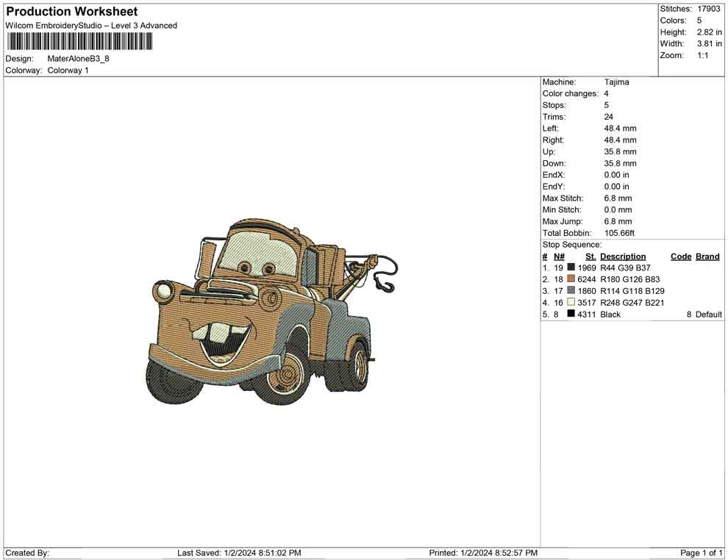This screenshot has height=560, width=728.
Task: Click the barcode under the title
Action: (79, 41)
